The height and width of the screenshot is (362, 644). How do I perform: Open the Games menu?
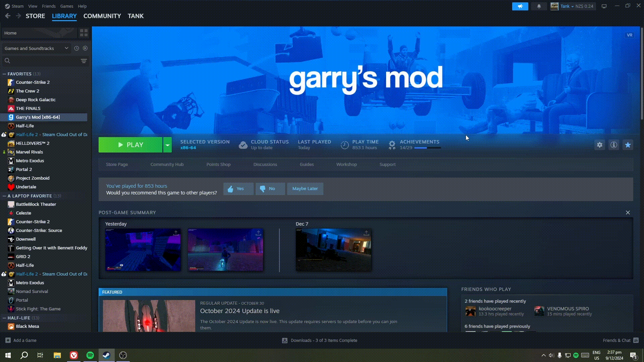click(67, 6)
